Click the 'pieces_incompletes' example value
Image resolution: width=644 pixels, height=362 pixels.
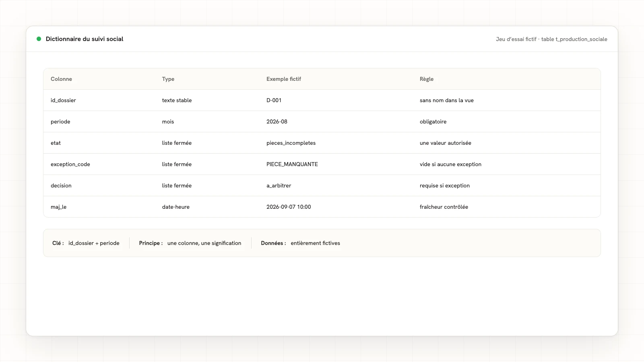(291, 143)
